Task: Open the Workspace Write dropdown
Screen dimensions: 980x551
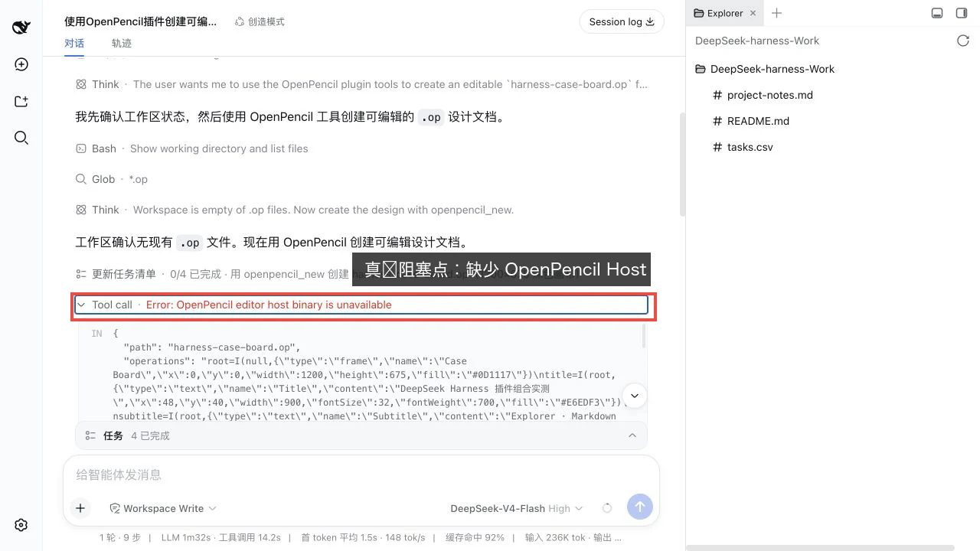Action: [x=163, y=508]
